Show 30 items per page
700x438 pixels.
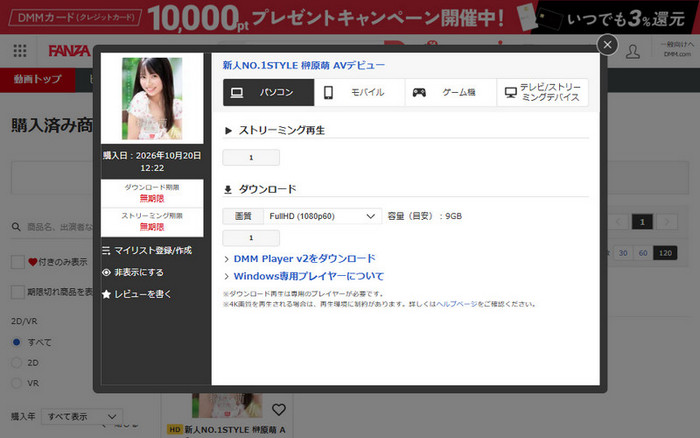(x=623, y=253)
